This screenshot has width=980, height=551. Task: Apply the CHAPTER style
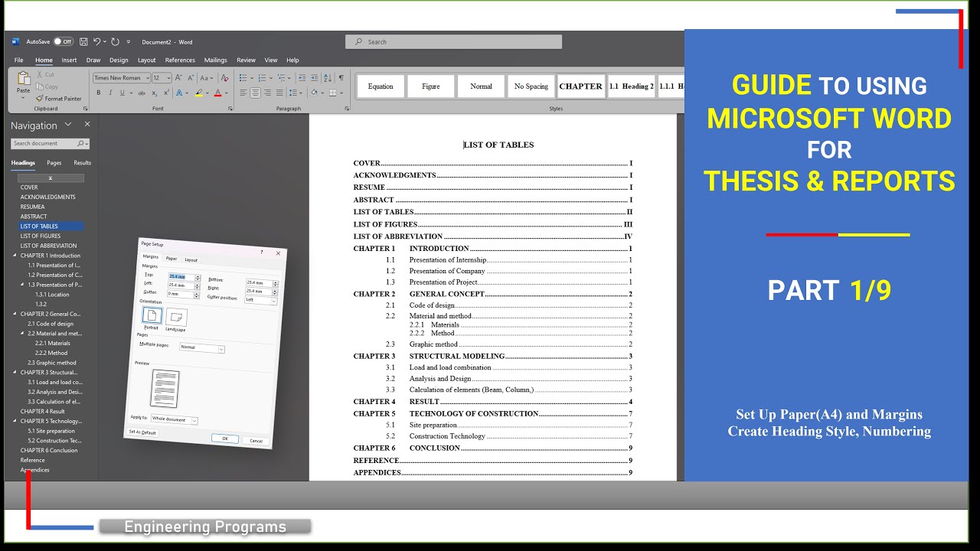(580, 86)
